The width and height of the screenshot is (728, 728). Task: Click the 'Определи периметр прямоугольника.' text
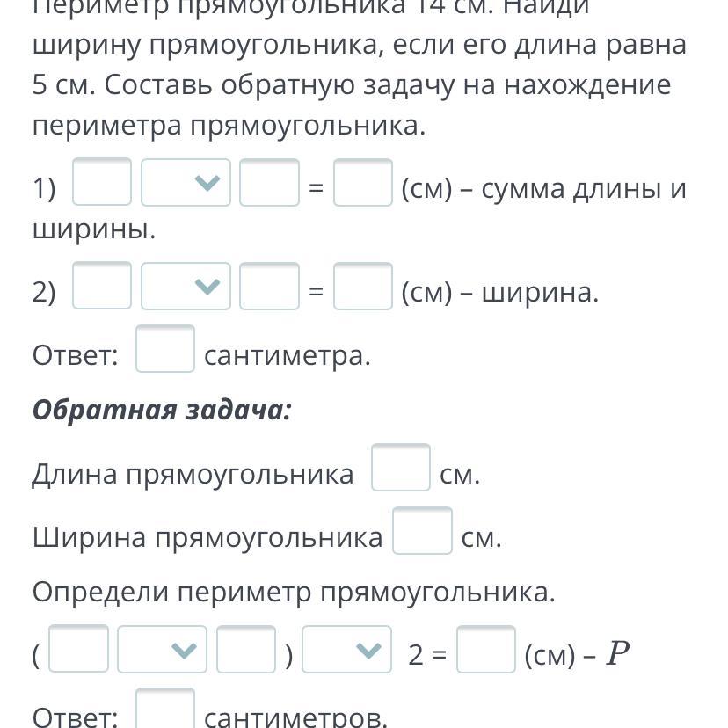294,593
